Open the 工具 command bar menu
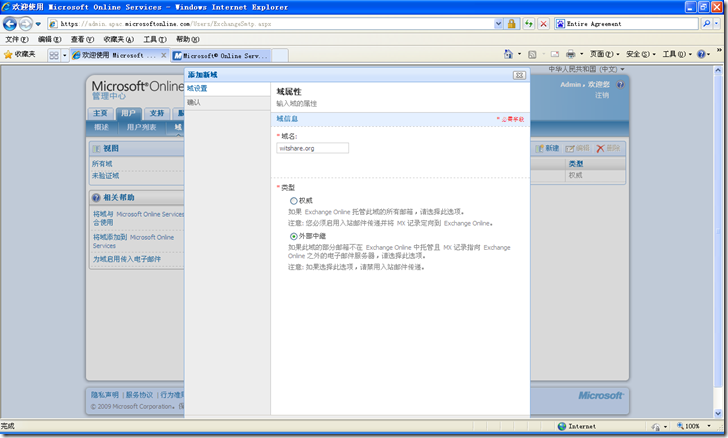Image resolution: width=728 pixels, height=438 pixels. coord(677,54)
